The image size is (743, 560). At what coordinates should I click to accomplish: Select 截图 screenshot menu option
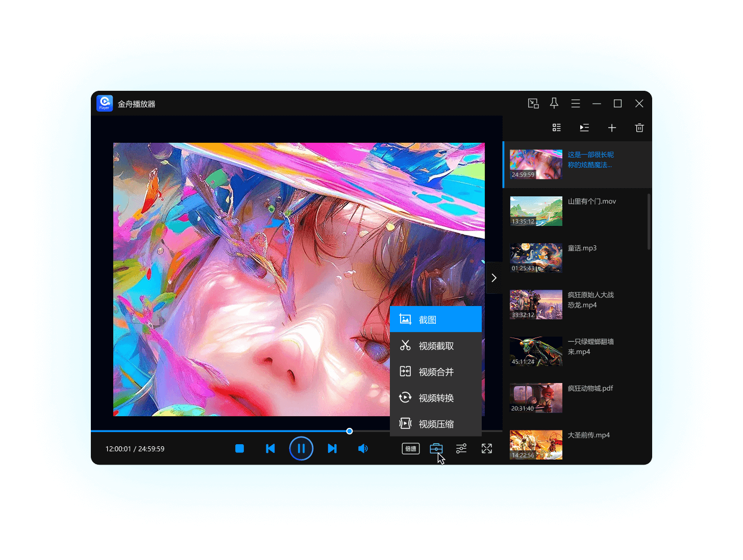click(x=435, y=320)
